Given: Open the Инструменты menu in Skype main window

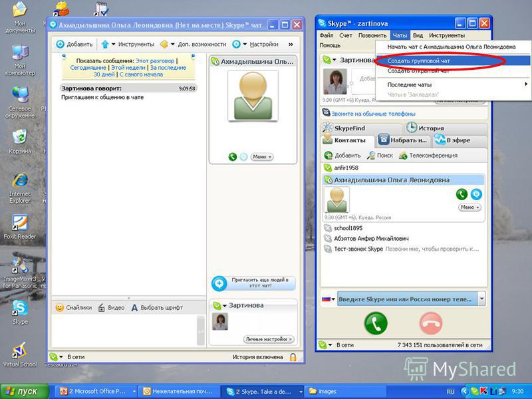Looking at the screenshot, I should [446, 35].
